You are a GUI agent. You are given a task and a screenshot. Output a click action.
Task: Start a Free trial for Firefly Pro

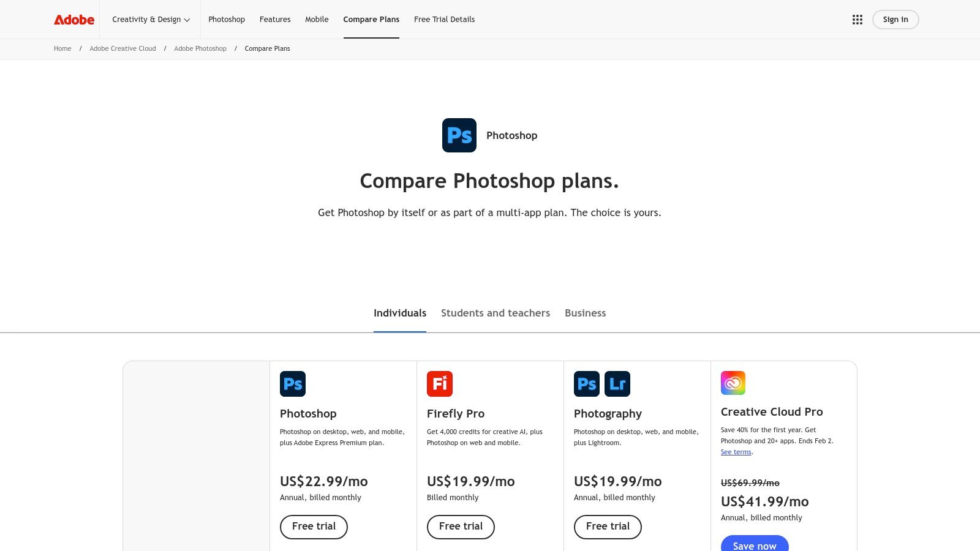461,527
